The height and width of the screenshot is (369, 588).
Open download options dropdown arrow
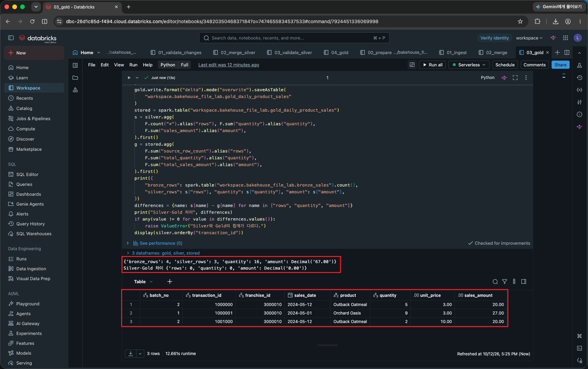(140, 354)
